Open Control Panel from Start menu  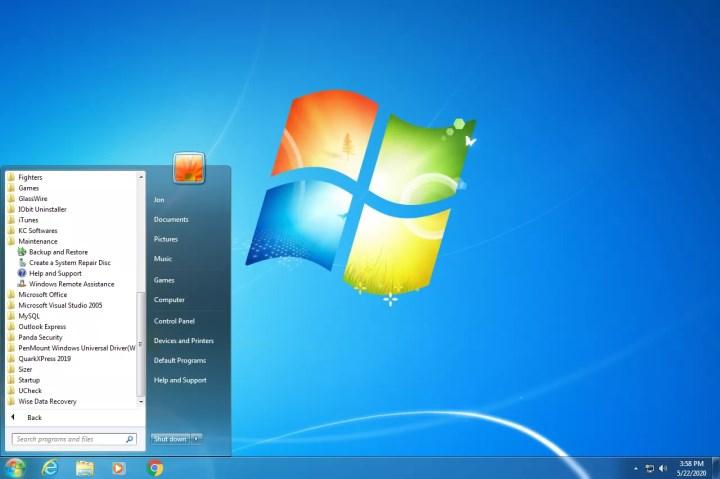tap(174, 321)
